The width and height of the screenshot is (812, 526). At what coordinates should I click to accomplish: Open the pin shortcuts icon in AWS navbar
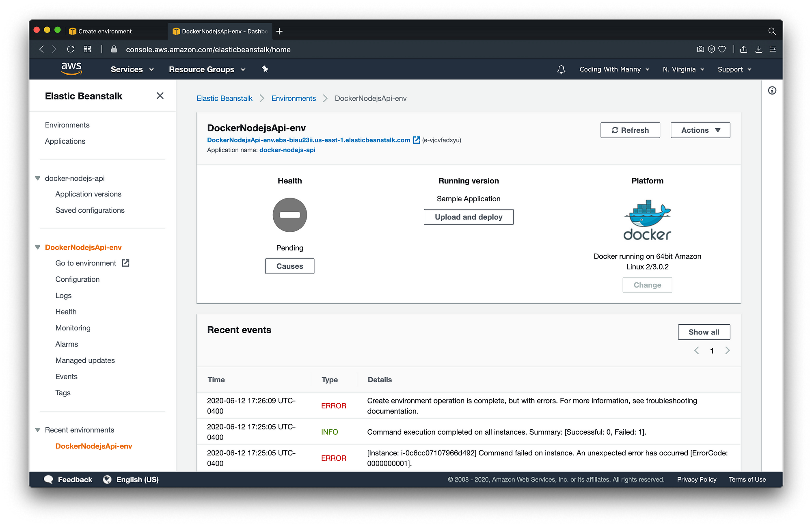[x=265, y=69]
